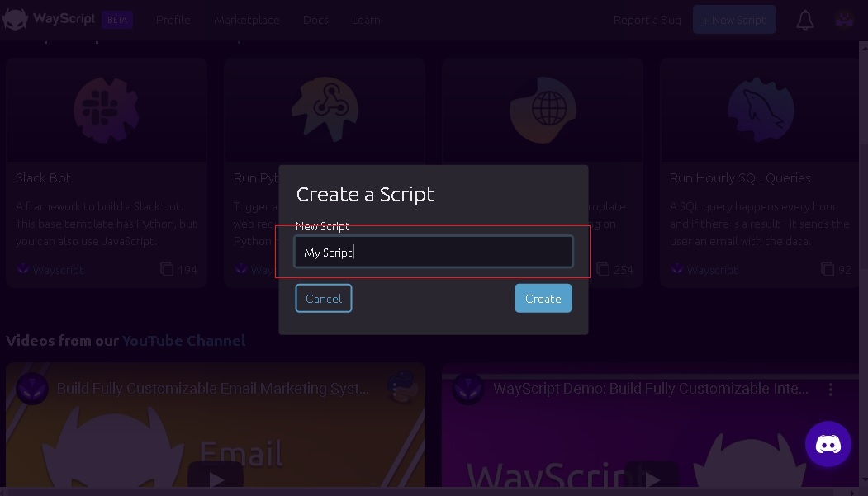Click the 'Create a Script' dialog heading

[x=365, y=194]
